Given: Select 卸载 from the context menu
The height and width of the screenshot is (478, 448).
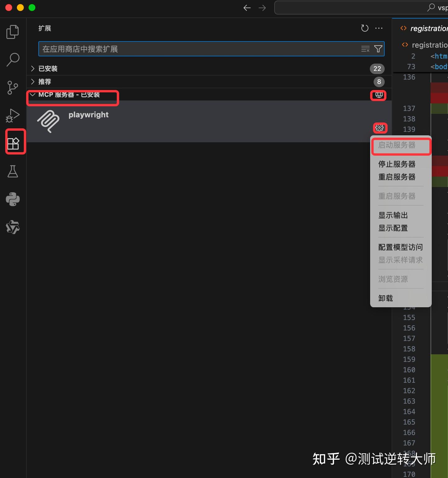Looking at the screenshot, I should pyautogui.click(x=385, y=298).
